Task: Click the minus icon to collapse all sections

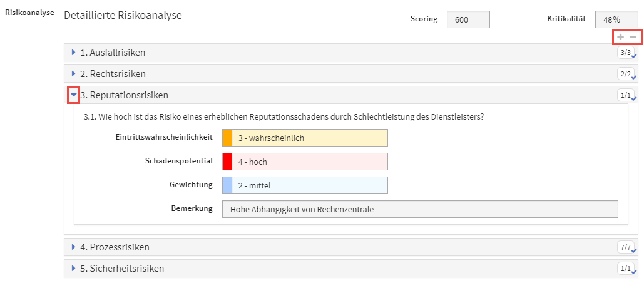Action: pyautogui.click(x=633, y=37)
